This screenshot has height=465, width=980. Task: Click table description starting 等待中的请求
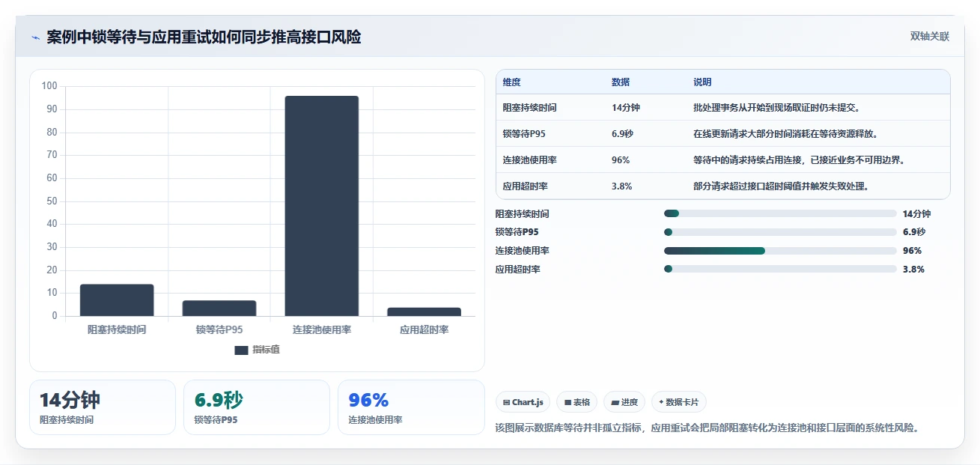coord(801,160)
